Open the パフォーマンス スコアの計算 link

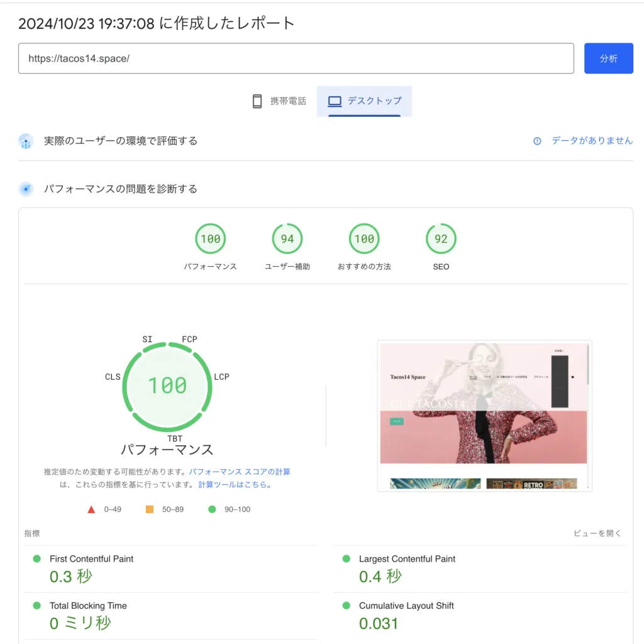[240, 472]
